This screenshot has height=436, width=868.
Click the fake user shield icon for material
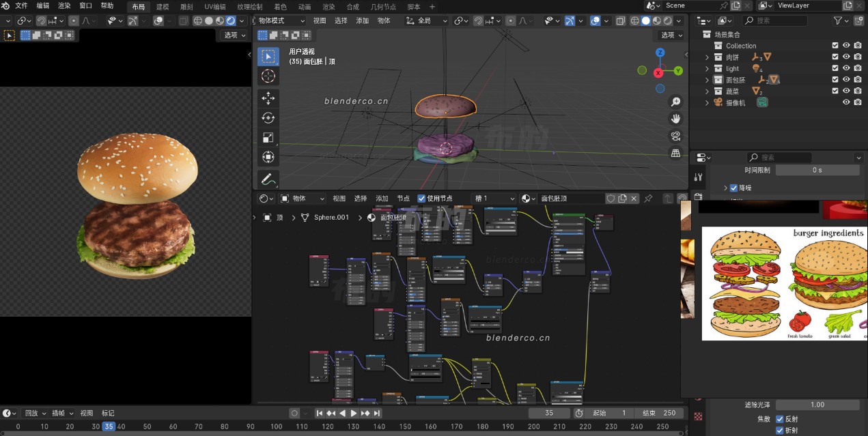[611, 199]
